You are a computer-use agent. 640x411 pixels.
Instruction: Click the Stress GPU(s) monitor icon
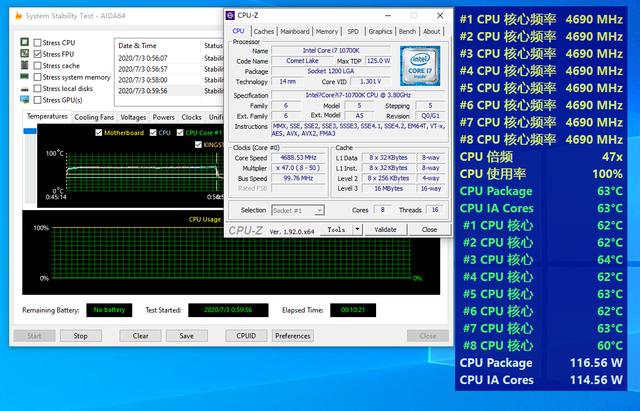pos(24,100)
